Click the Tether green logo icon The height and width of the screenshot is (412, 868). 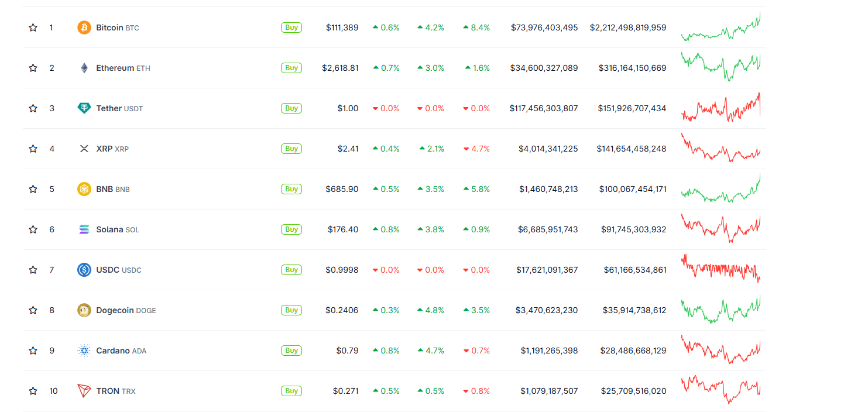click(84, 108)
